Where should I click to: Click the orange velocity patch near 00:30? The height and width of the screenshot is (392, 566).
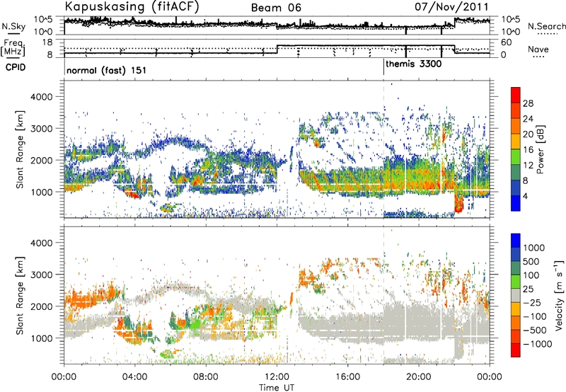coord(80,300)
